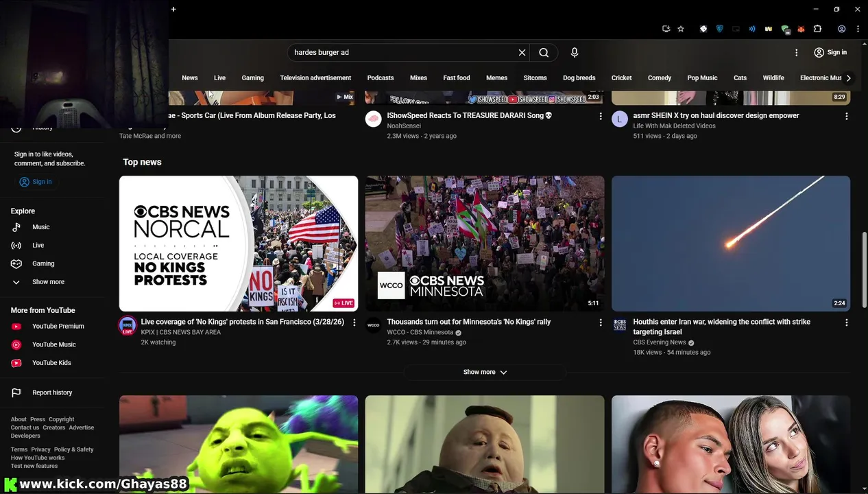
Task: Click sidebar Sign in button
Action: click(x=36, y=182)
